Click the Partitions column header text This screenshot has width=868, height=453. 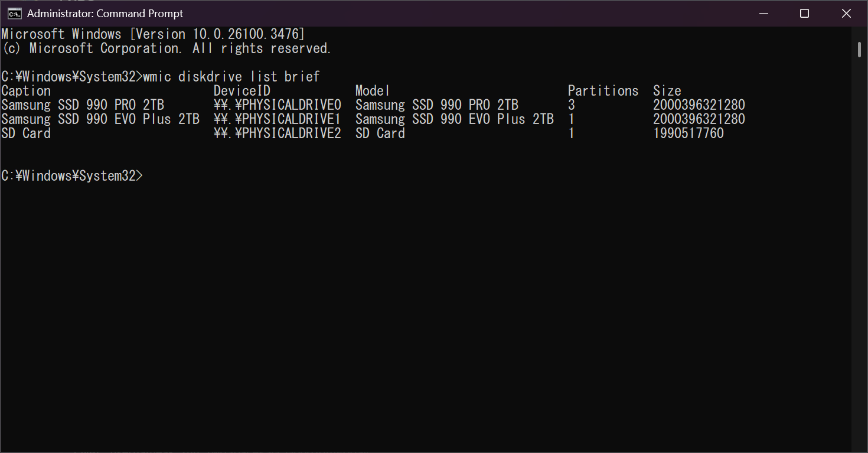pyautogui.click(x=603, y=91)
